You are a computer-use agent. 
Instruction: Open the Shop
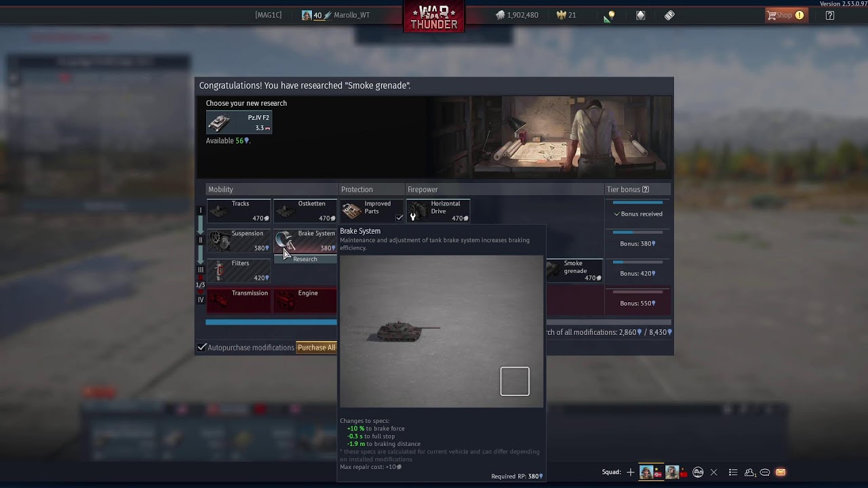[x=785, y=15]
